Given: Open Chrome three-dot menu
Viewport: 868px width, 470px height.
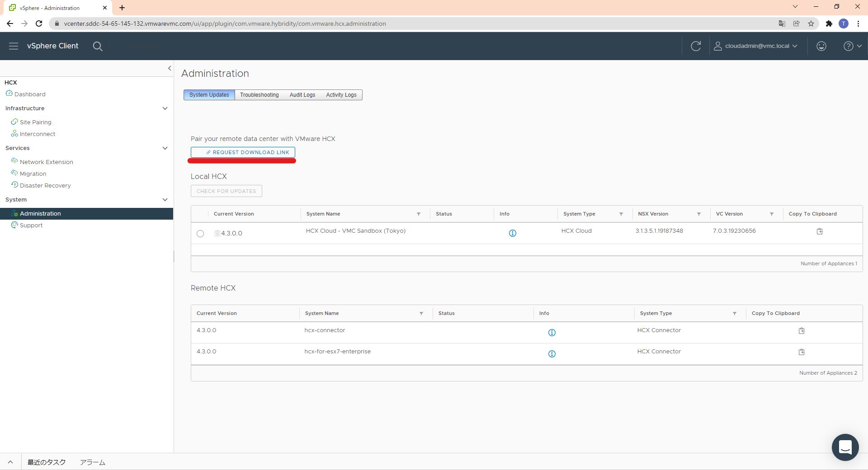Looking at the screenshot, I should coord(858,23).
